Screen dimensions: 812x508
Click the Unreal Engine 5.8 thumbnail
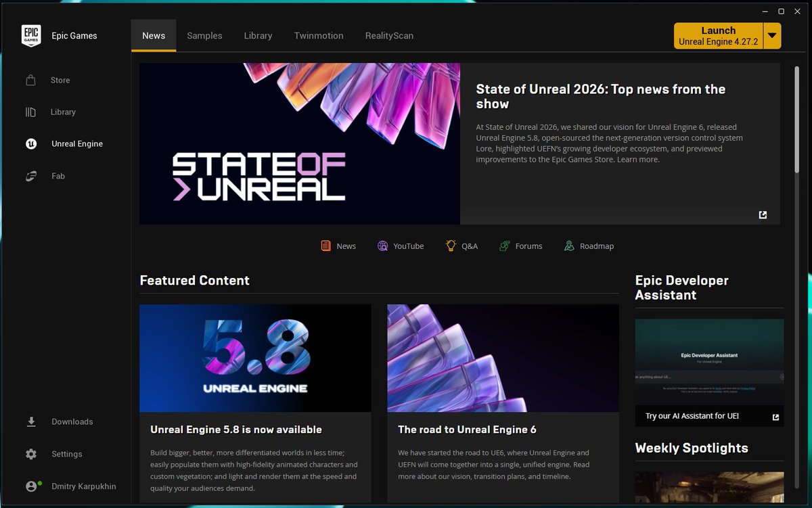255,359
